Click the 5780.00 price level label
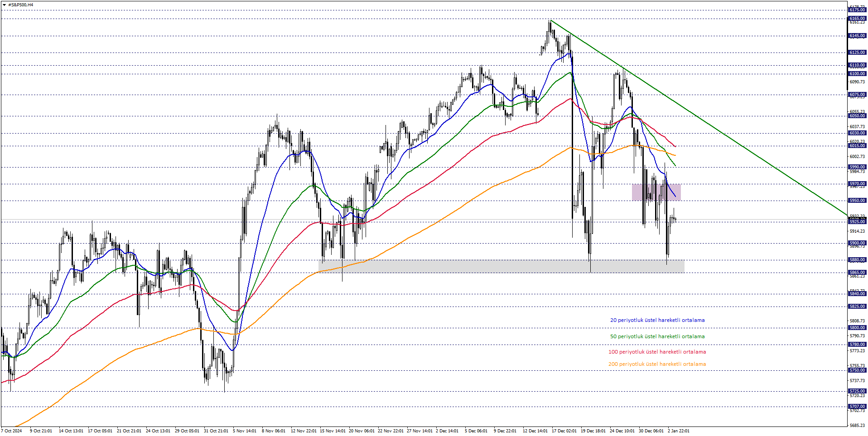 pos(857,345)
